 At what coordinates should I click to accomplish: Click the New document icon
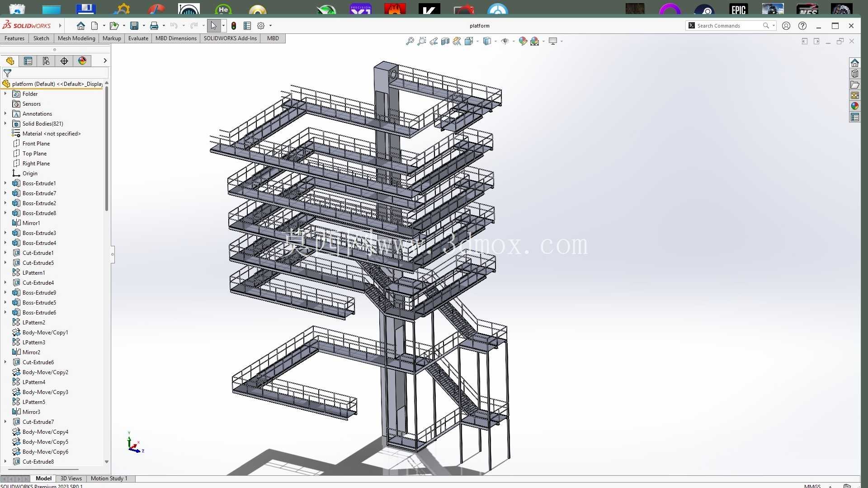[x=94, y=26]
